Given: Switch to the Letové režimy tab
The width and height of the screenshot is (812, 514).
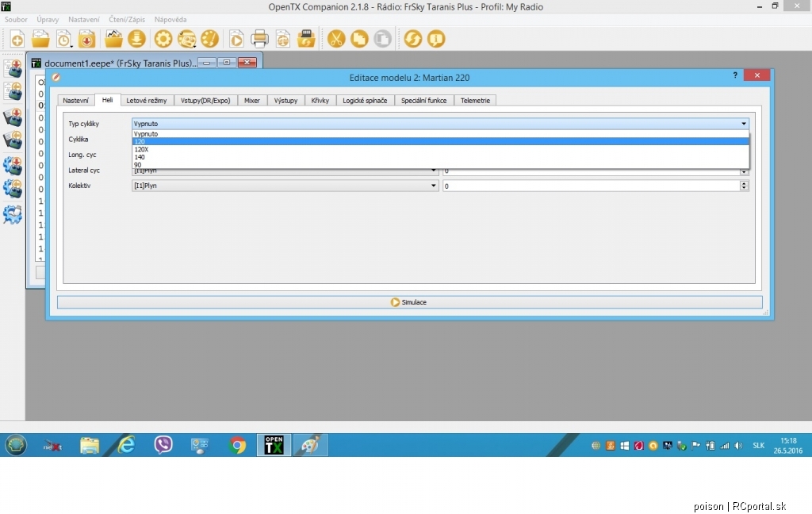Looking at the screenshot, I should pos(147,101).
